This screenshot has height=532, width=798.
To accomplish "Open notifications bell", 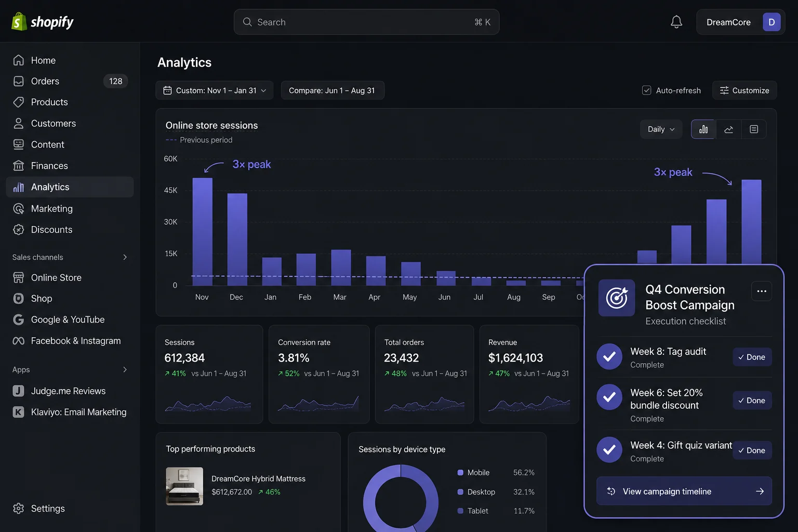I will coord(676,22).
